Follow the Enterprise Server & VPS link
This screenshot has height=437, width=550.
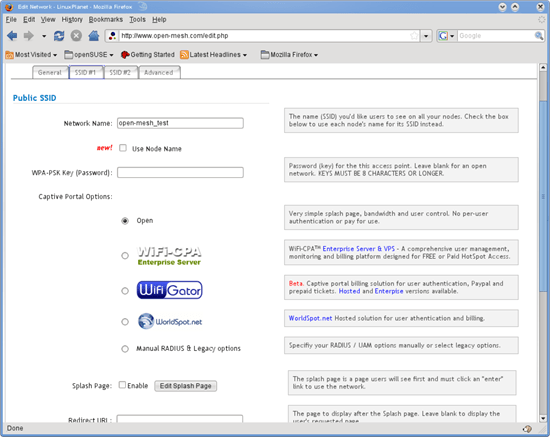358,249
